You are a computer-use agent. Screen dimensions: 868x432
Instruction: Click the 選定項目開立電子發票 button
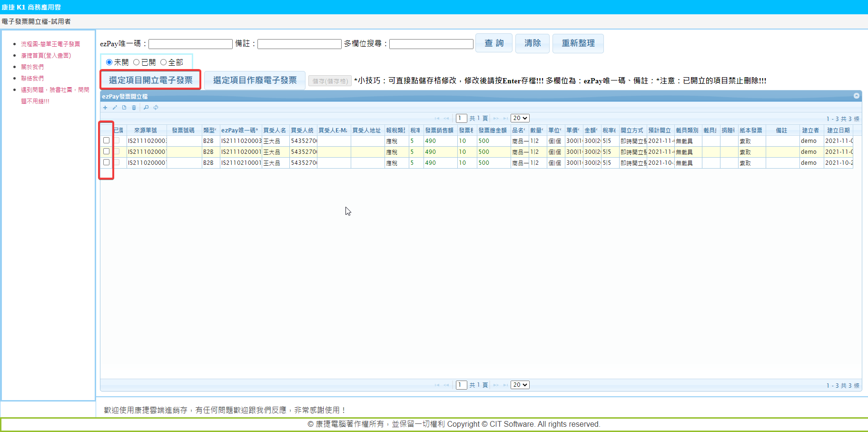pyautogui.click(x=150, y=80)
